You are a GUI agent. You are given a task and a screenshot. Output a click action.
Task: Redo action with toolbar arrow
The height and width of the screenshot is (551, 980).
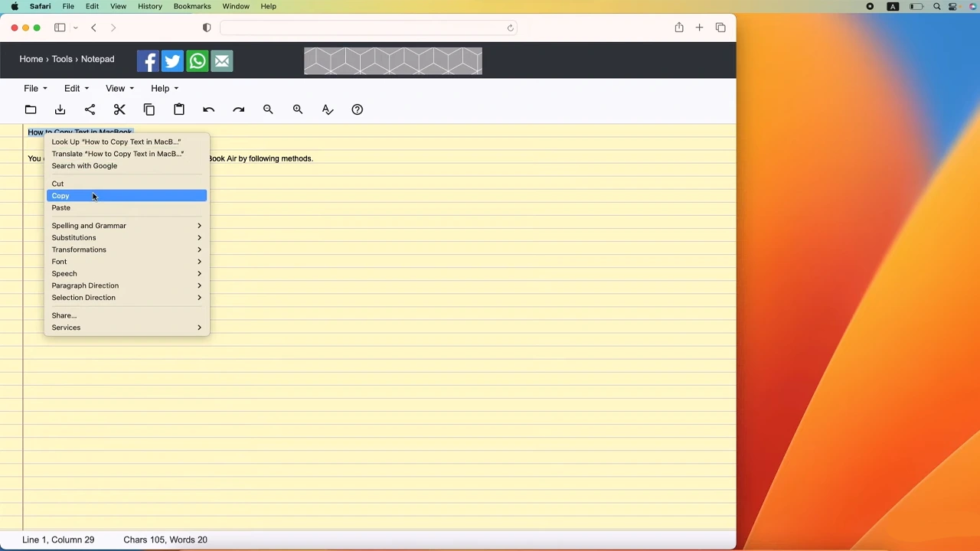pyautogui.click(x=238, y=109)
